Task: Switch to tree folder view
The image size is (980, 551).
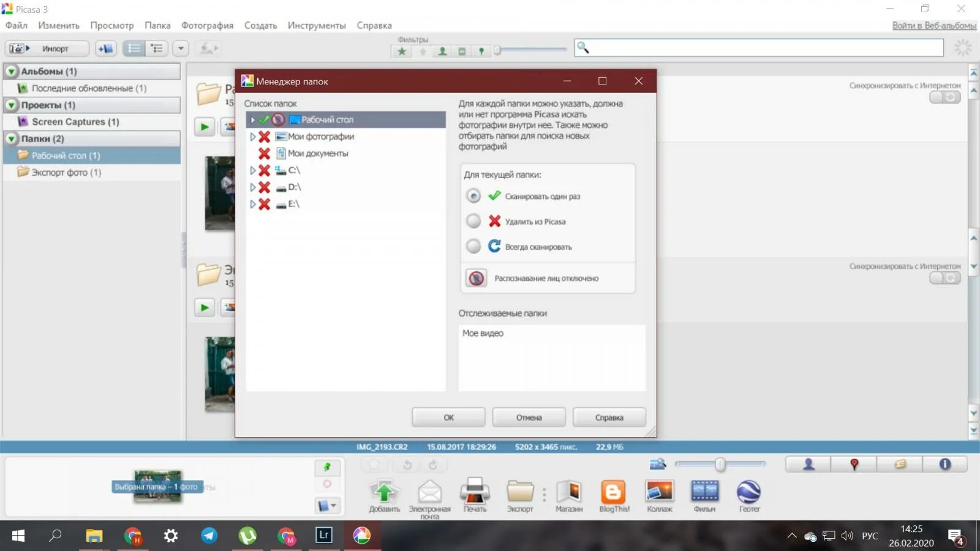Action: tap(157, 48)
